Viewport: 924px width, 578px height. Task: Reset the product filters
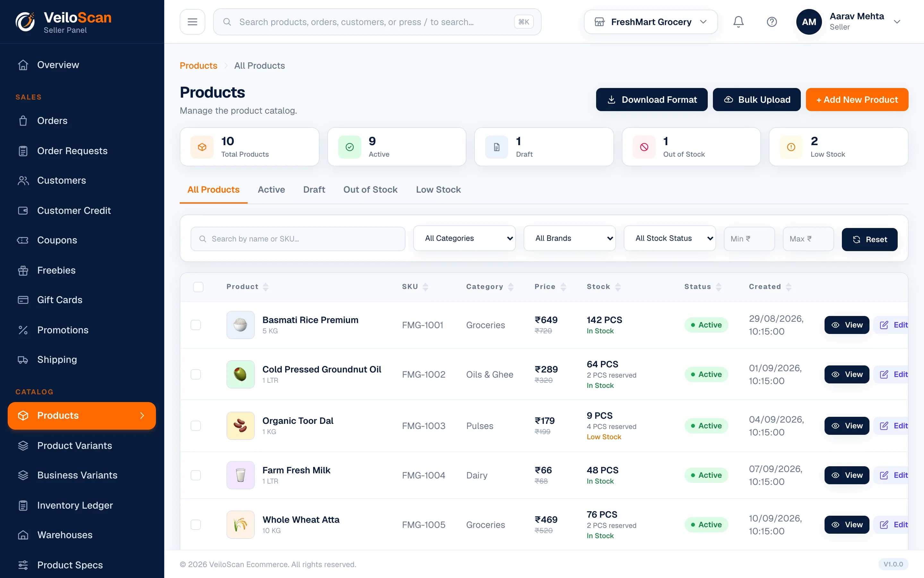(869, 239)
